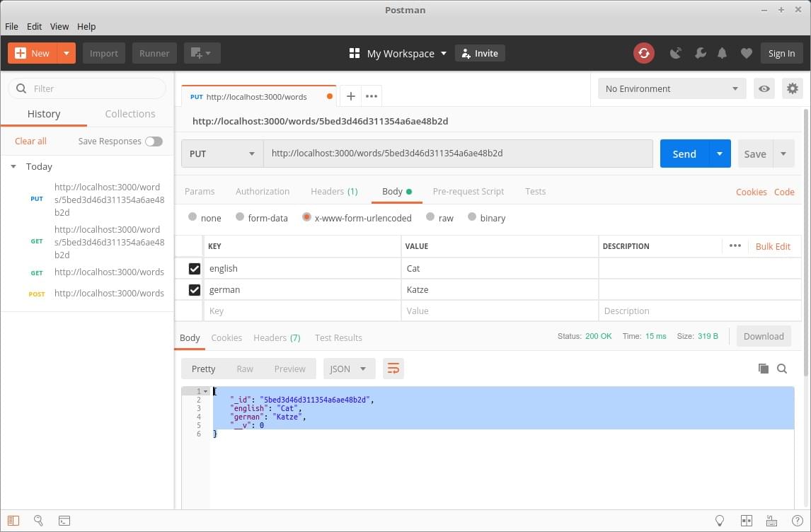Toggle line wrap icon in response toolbar
This screenshot has height=532, width=811.
pyautogui.click(x=393, y=369)
